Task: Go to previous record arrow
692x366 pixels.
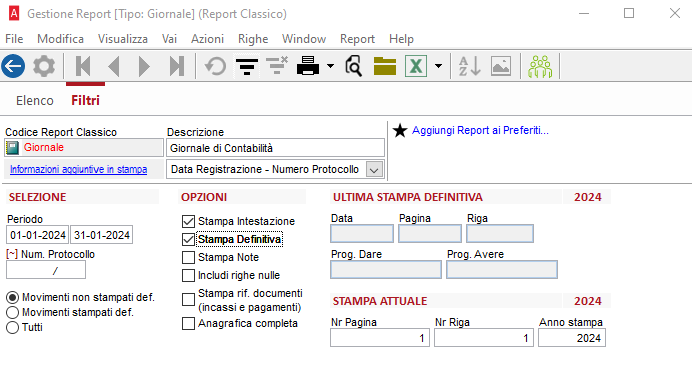Action: (x=114, y=66)
